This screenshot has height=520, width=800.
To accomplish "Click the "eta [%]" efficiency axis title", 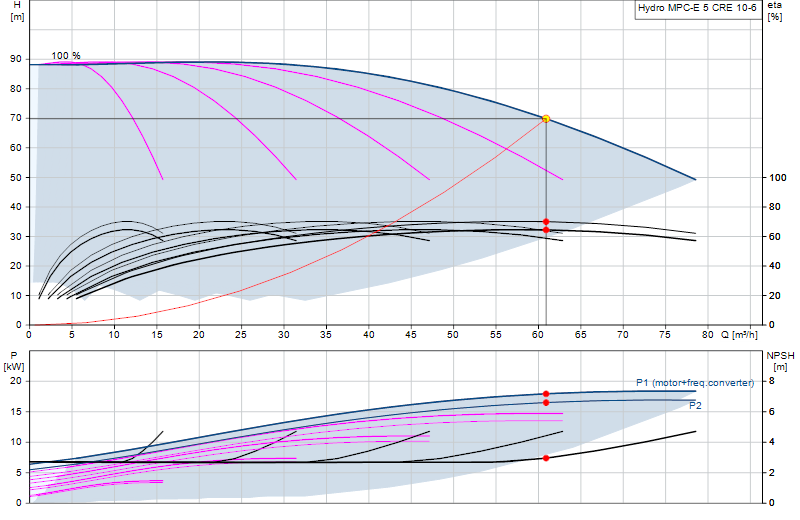I will click(x=774, y=11).
